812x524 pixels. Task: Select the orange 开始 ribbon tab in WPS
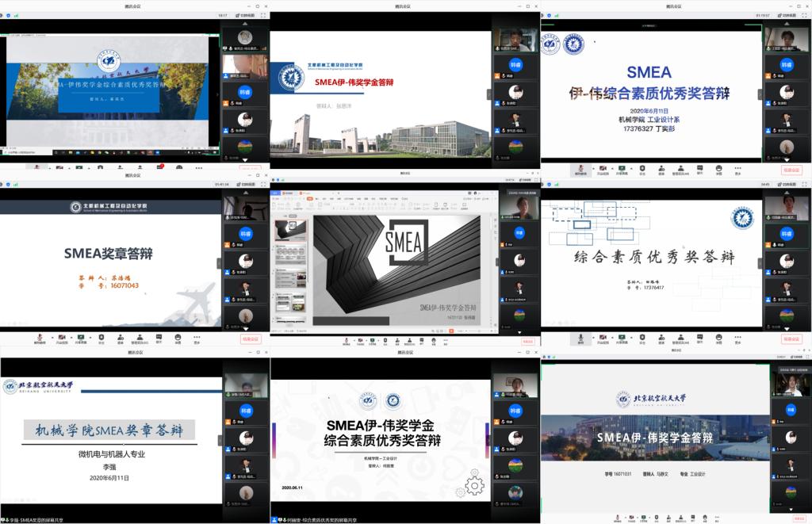310,198
